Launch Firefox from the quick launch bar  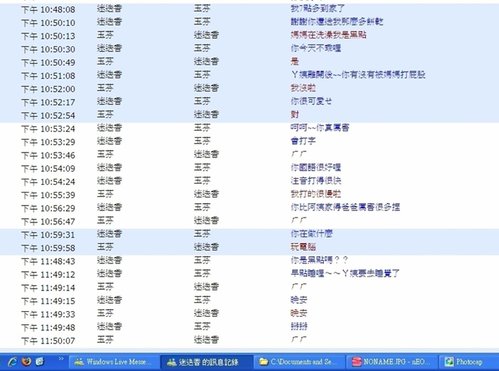[26, 361]
